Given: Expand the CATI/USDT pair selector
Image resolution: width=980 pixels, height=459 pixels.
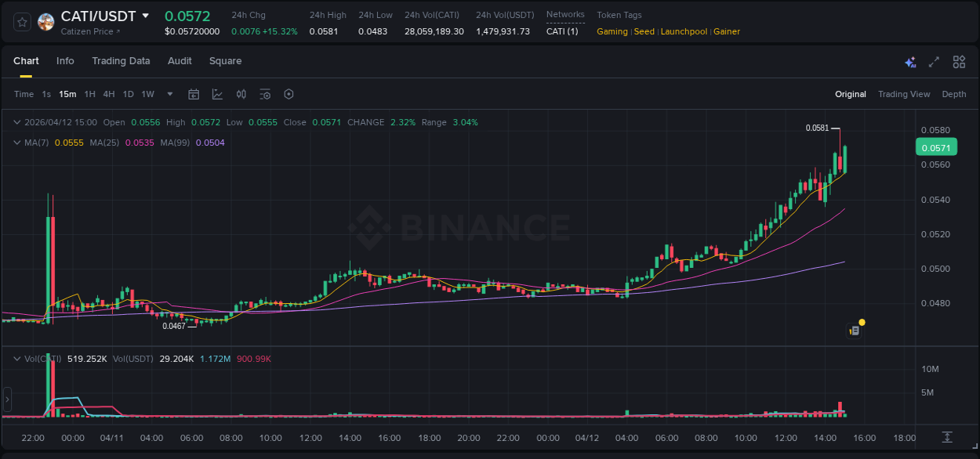Looking at the screenshot, I should coord(145,16).
